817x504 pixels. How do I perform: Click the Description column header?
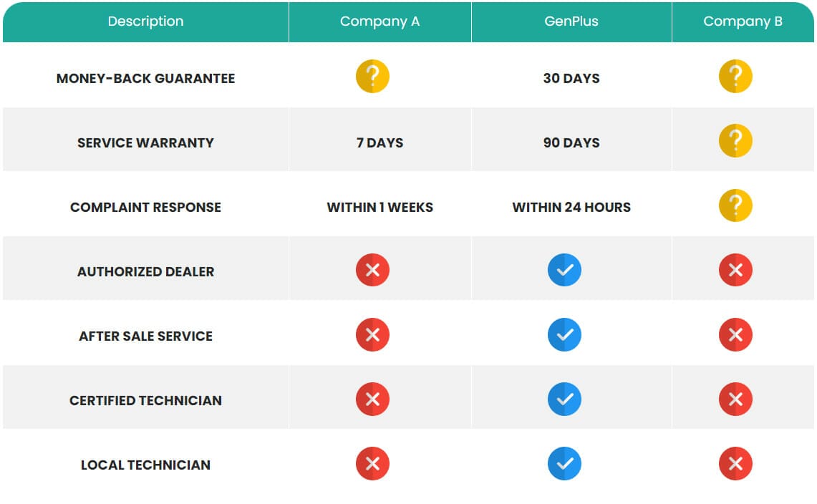point(145,21)
